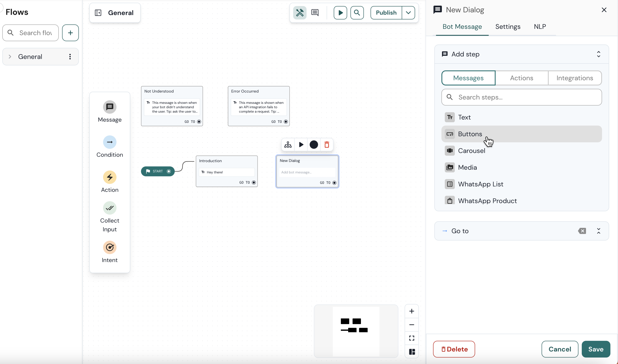Collapse the Go to section
Image resolution: width=618 pixels, height=364 pixels.
click(599, 231)
